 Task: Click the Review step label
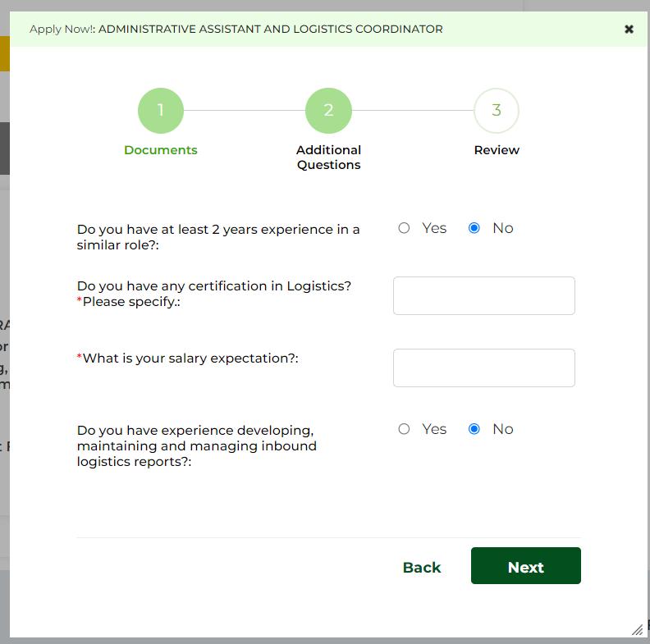497,150
